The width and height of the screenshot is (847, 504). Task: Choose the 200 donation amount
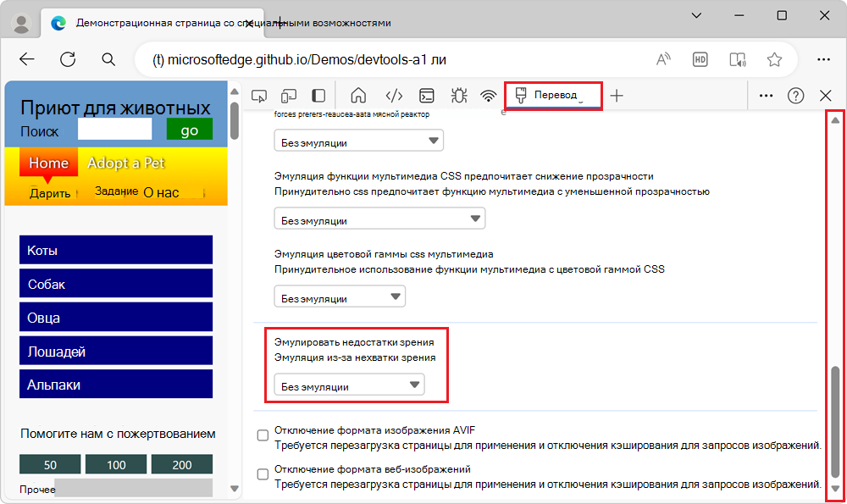(x=182, y=464)
